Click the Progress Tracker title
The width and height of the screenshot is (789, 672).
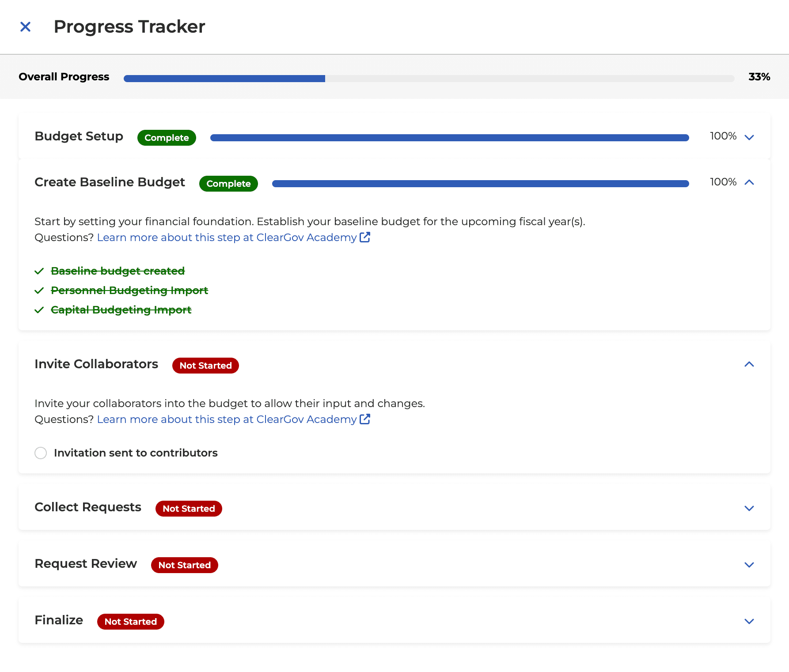129,27
